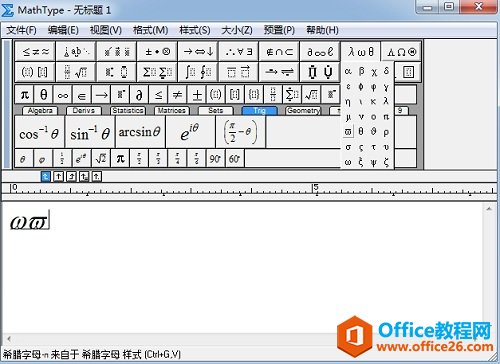This screenshot has height=364, width=500.
Task: Open the 视图(V) menu
Action: click(x=106, y=30)
